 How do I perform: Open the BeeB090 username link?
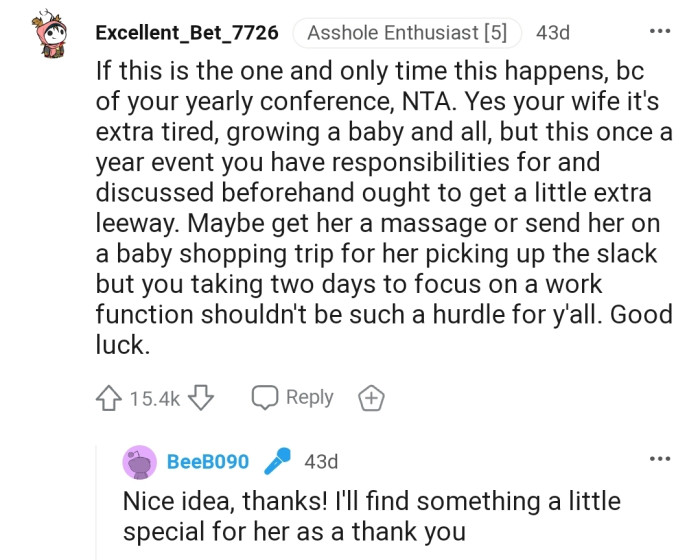click(208, 462)
